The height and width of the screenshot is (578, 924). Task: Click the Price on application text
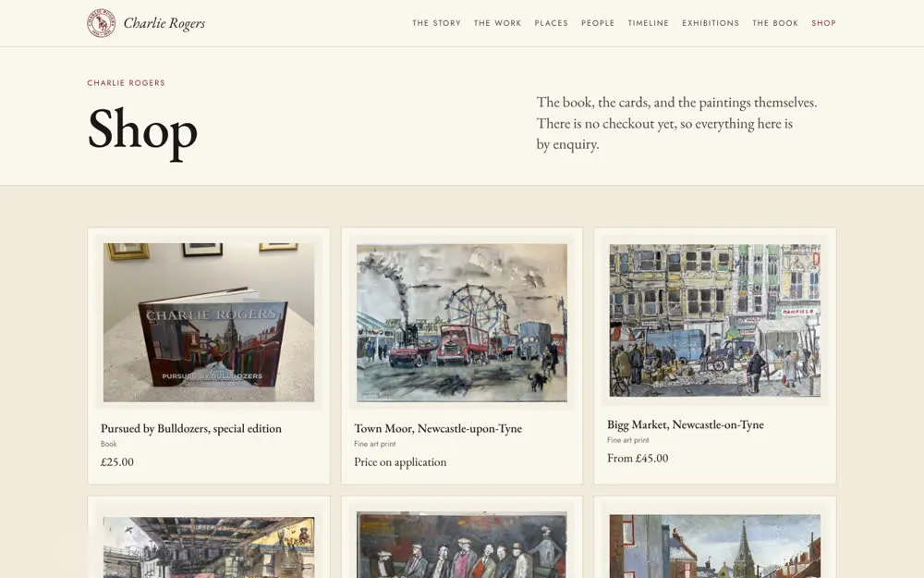pos(400,461)
